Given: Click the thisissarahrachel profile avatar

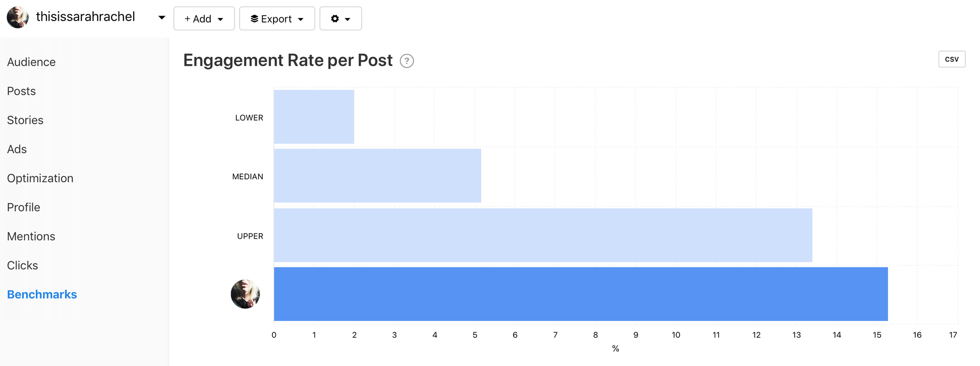Looking at the screenshot, I should (x=18, y=18).
